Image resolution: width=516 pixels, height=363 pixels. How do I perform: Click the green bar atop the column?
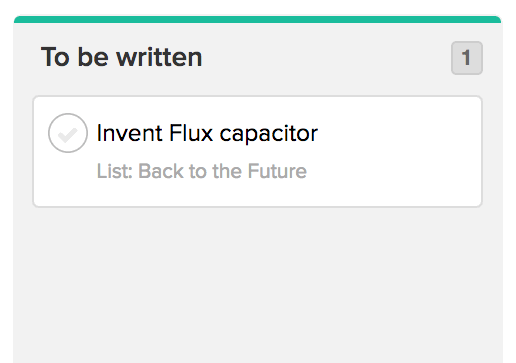(257, 19)
